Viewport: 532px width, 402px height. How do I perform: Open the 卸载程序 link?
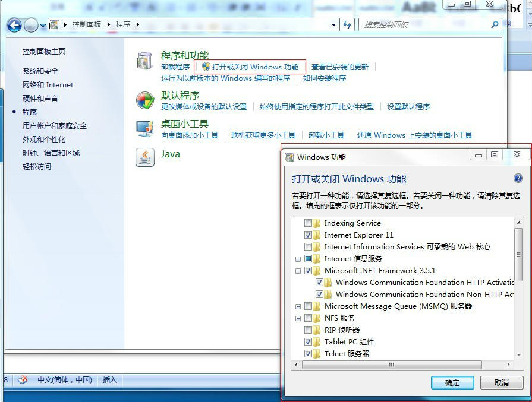tap(175, 67)
